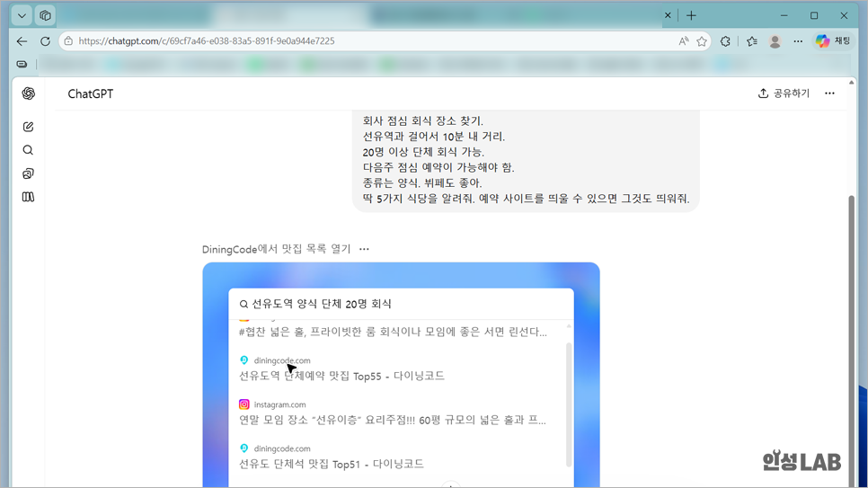Open the ChatGPT logo home icon
Screen dimensions: 868x488
[28, 93]
